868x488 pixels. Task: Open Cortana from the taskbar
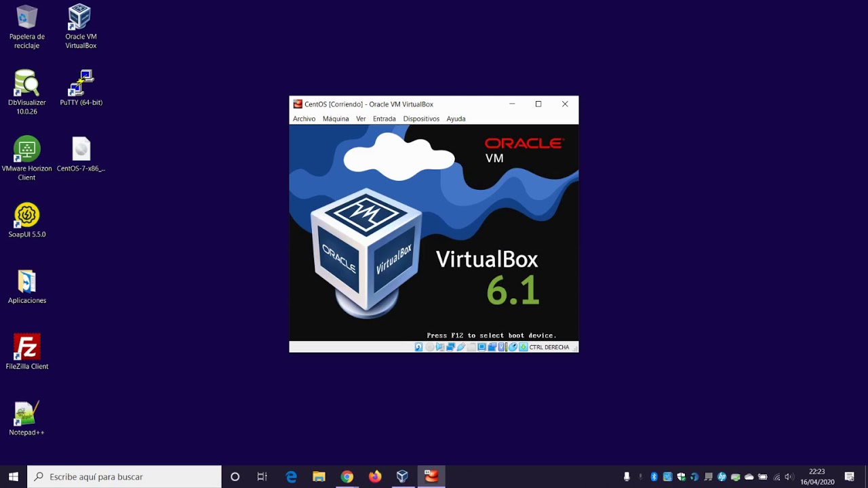[x=235, y=476]
